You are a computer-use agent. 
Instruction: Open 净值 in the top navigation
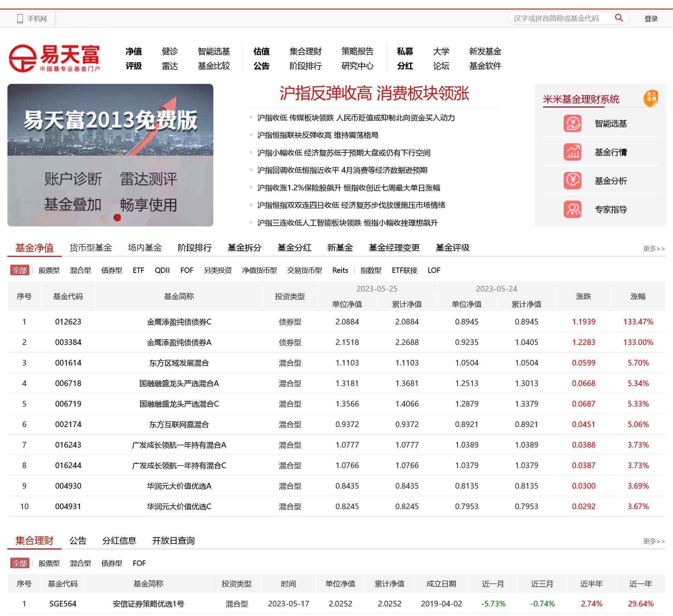click(134, 51)
